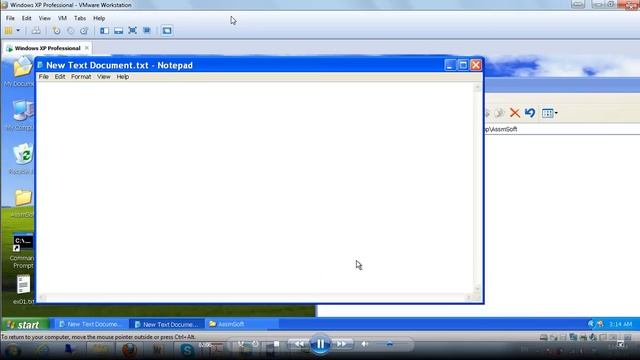Click the media player volume slider
Viewport: 640px width, 360px height.
point(390,344)
